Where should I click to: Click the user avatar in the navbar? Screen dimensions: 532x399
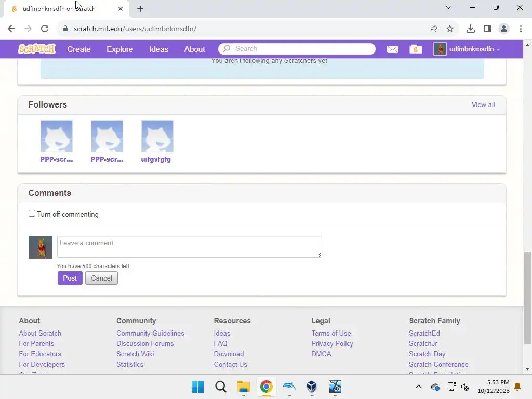tap(440, 49)
